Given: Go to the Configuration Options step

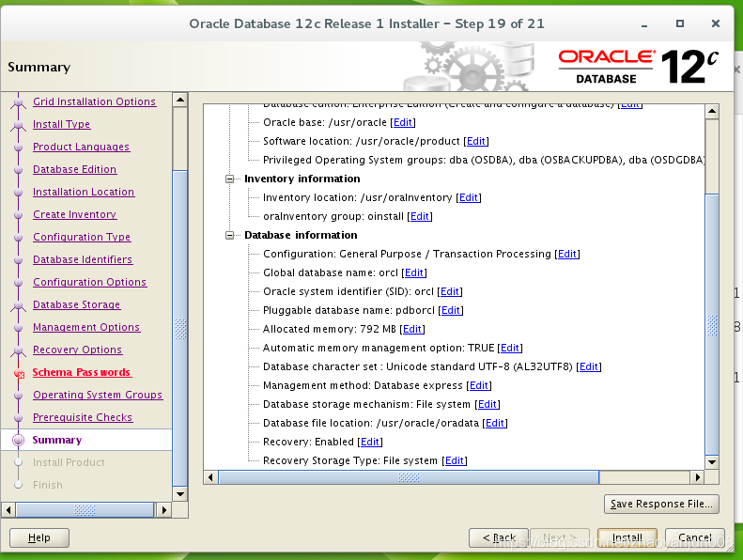Looking at the screenshot, I should [89, 282].
